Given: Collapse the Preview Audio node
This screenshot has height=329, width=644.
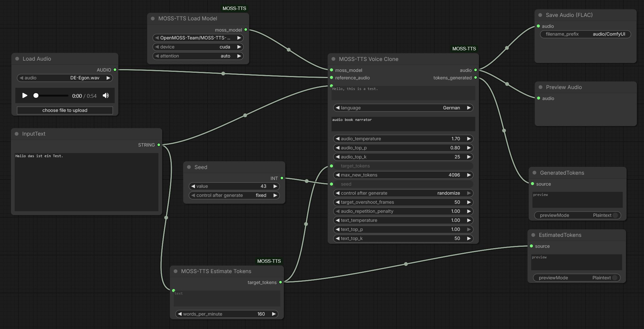Looking at the screenshot, I should click(x=541, y=87).
